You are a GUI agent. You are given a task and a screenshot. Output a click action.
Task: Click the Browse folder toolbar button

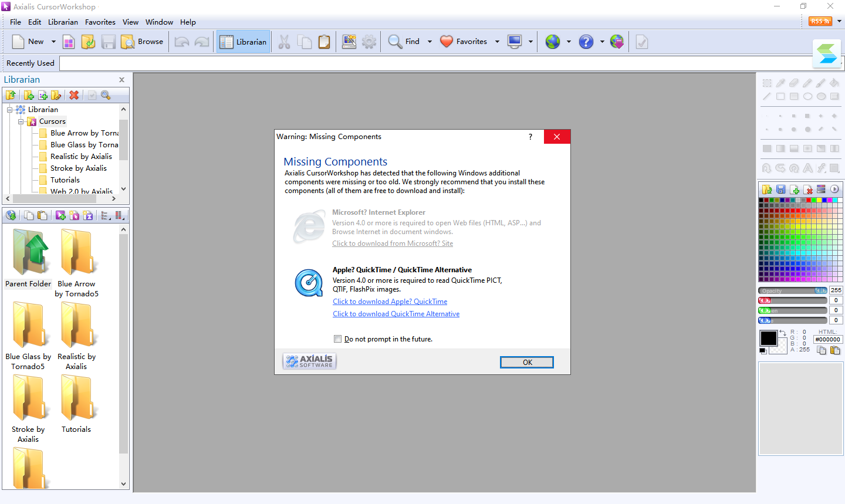pos(142,42)
